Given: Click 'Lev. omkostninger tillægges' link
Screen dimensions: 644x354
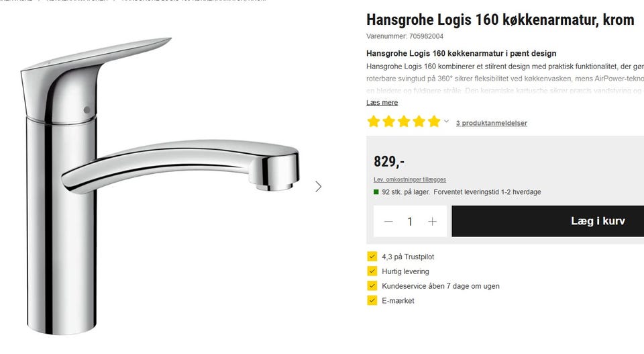Looking at the screenshot, I should 409,179.
